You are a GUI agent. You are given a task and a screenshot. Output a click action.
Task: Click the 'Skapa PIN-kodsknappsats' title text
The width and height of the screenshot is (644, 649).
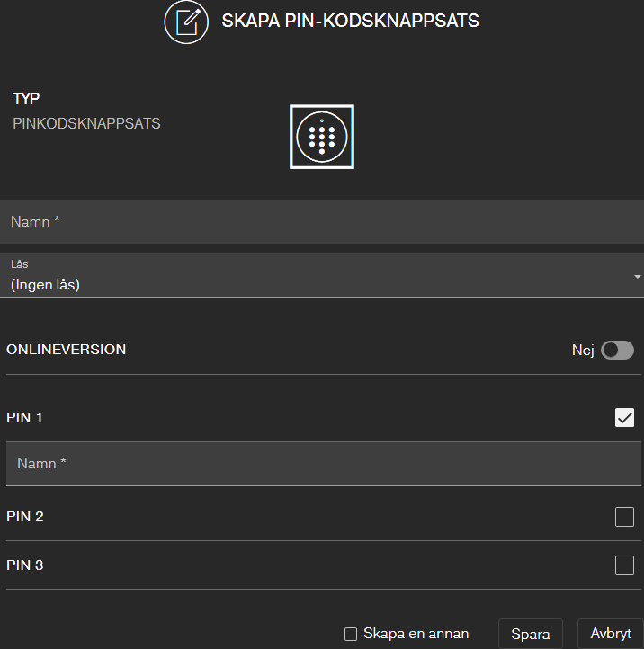click(350, 21)
